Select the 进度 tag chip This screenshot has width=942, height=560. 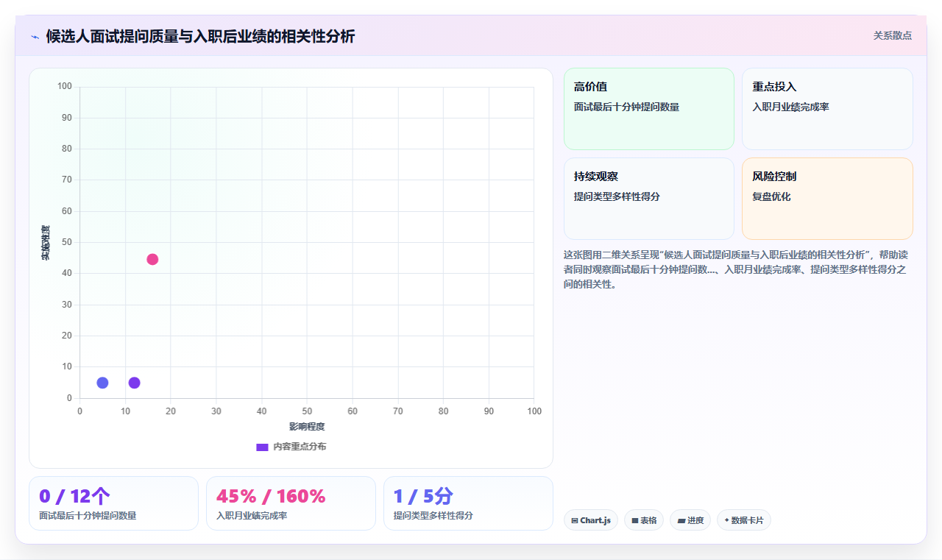pyautogui.click(x=690, y=520)
